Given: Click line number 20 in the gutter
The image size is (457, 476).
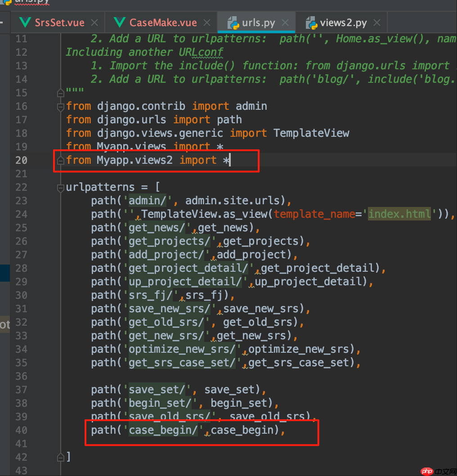Looking at the screenshot, I should click(x=21, y=161).
